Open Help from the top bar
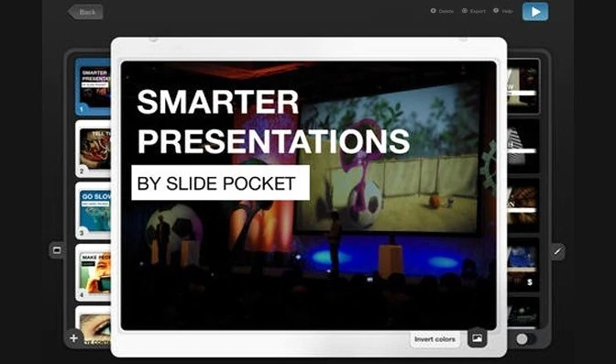Viewport: 616px width, 364px height. tap(503, 11)
